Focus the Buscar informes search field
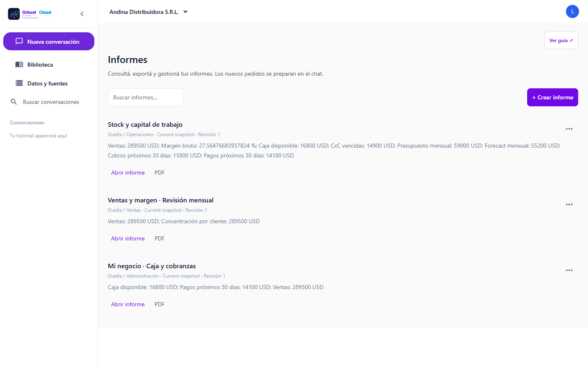 point(145,97)
